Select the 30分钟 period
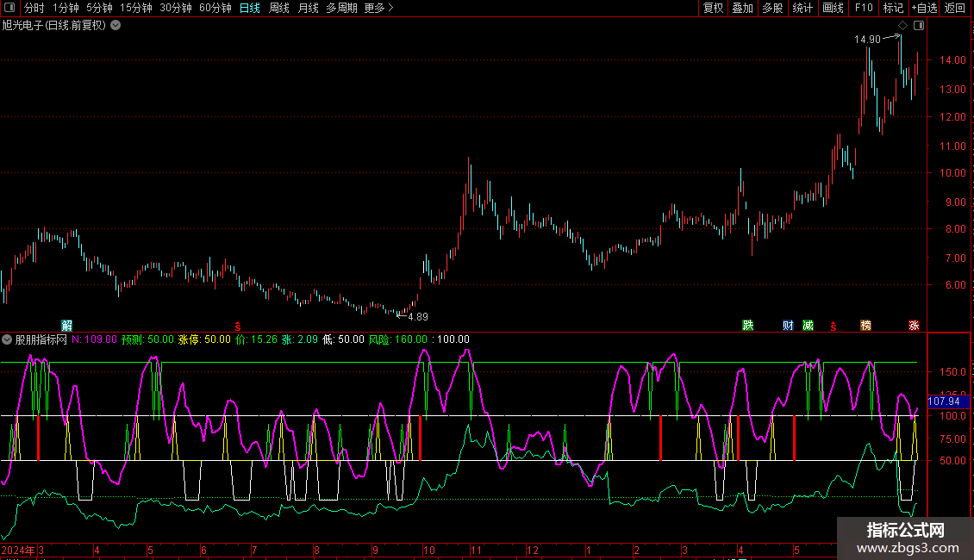Image resolution: width=974 pixels, height=560 pixels. click(176, 8)
